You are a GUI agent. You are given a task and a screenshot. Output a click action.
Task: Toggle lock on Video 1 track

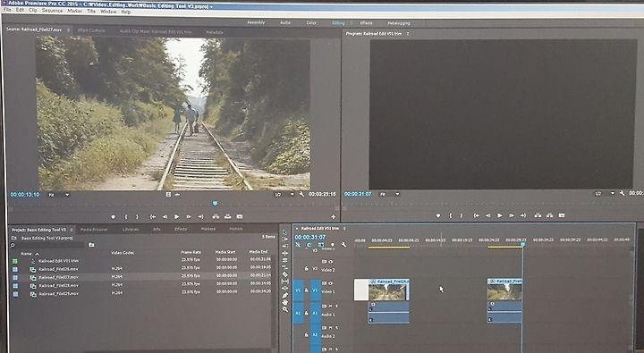pyautogui.click(x=306, y=290)
